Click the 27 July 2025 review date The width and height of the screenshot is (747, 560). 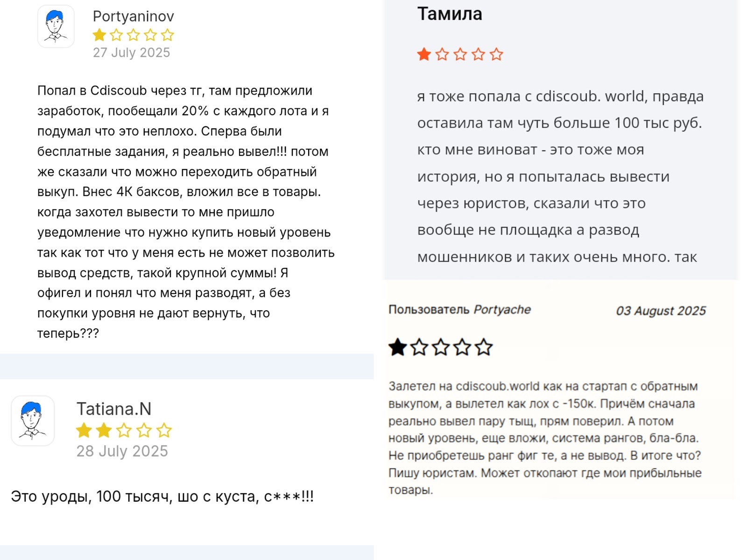(131, 52)
